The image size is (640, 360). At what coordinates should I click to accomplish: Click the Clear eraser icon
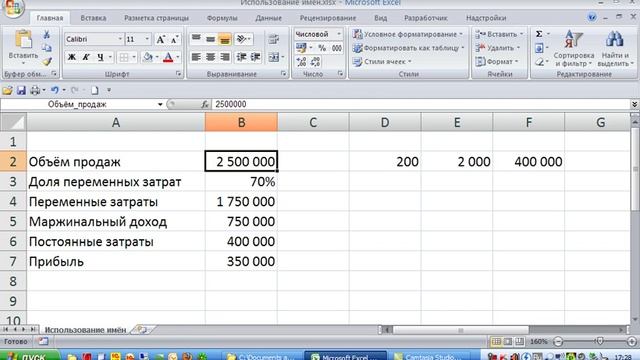coord(539,62)
